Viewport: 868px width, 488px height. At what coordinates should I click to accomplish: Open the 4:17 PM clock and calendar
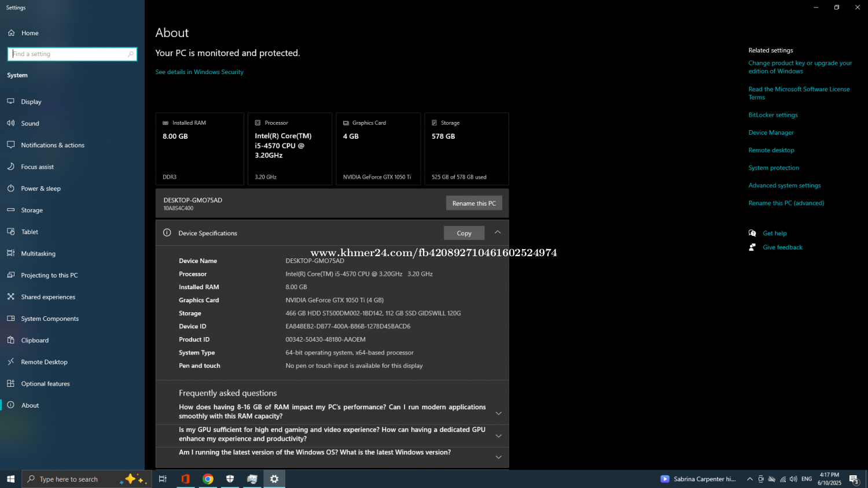point(829,479)
